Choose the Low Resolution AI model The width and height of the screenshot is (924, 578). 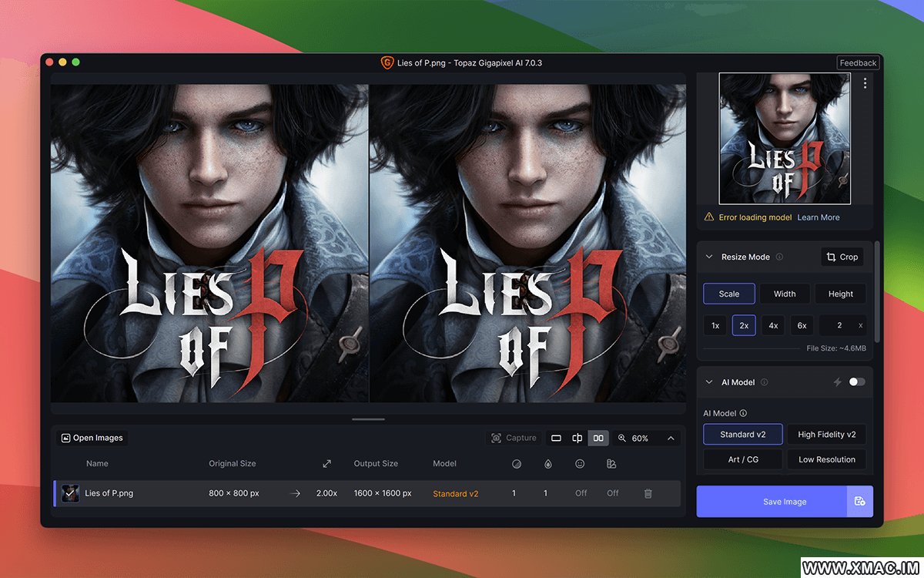827,459
